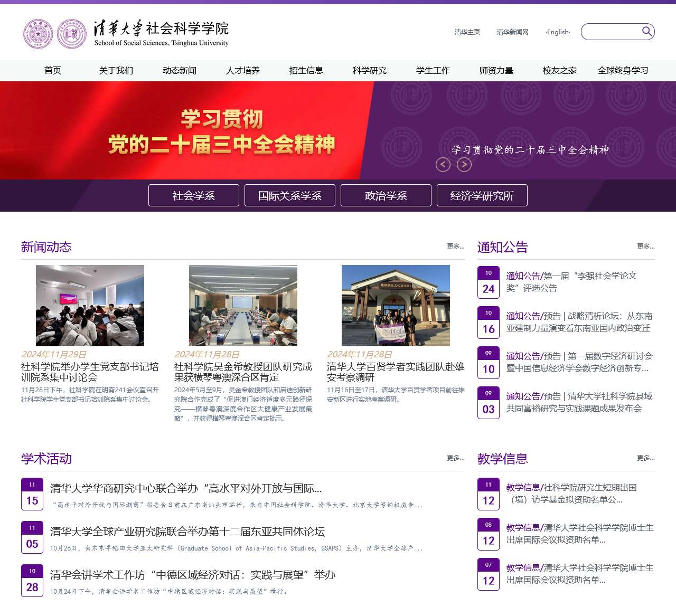Open 校友之家 menu item
This screenshot has height=616, width=676.
click(x=560, y=70)
